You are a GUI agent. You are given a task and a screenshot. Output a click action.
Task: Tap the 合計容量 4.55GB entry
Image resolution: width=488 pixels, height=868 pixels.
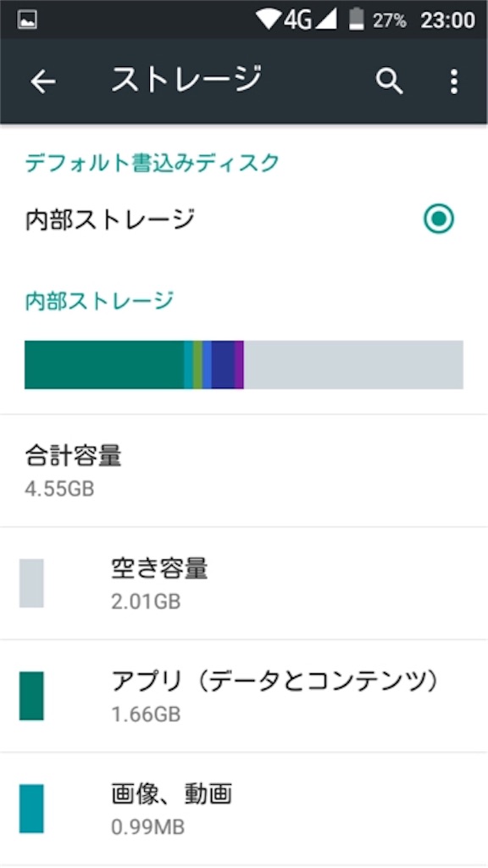tap(244, 471)
